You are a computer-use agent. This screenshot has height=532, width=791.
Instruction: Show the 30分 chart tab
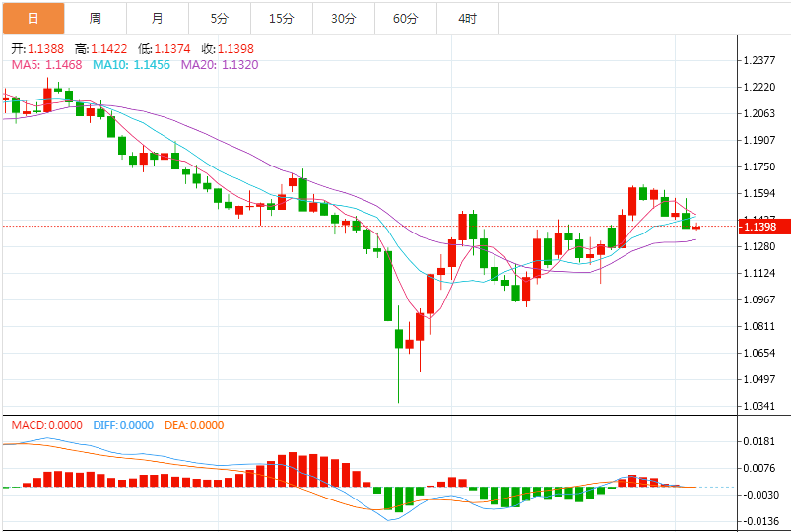(343, 18)
